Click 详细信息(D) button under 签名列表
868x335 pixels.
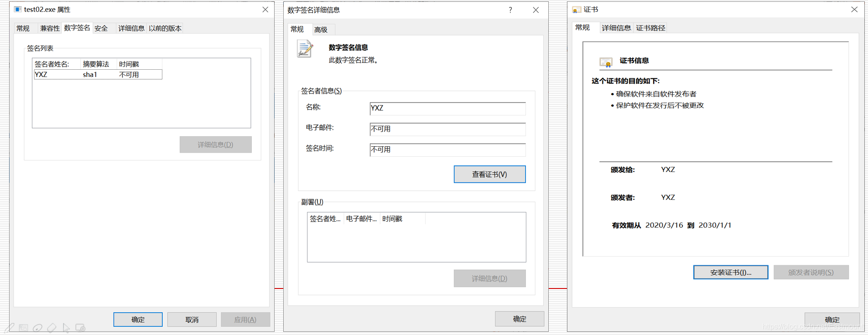(215, 144)
